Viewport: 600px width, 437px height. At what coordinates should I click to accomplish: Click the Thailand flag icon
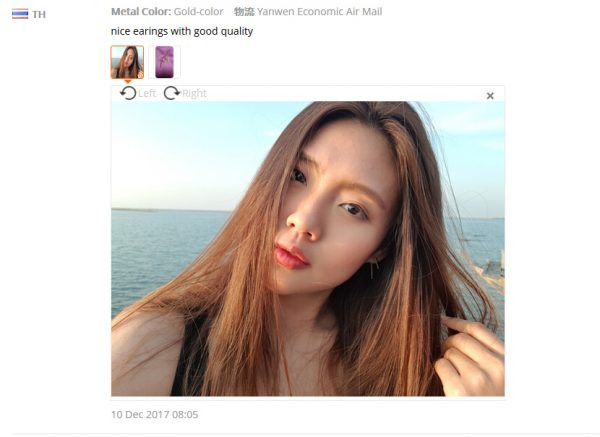coord(20,14)
